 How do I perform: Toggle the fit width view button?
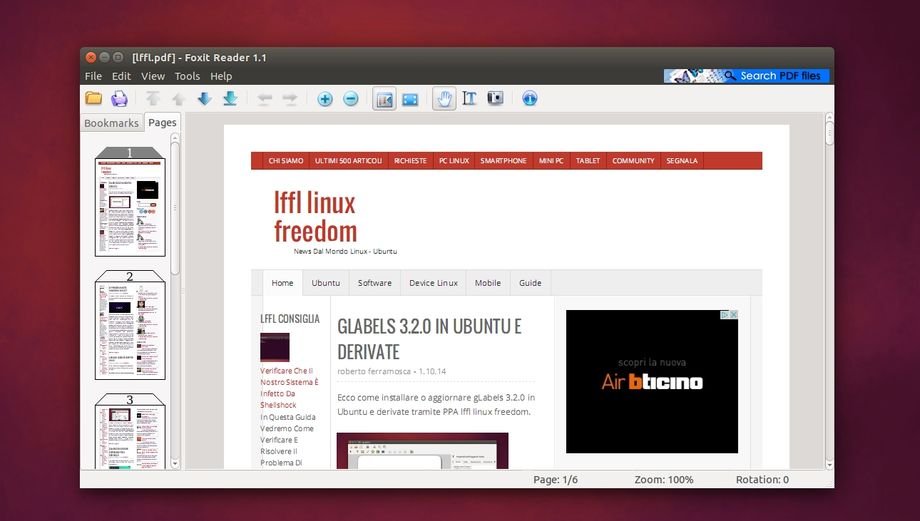pyautogui.click(x=410, y=98)
